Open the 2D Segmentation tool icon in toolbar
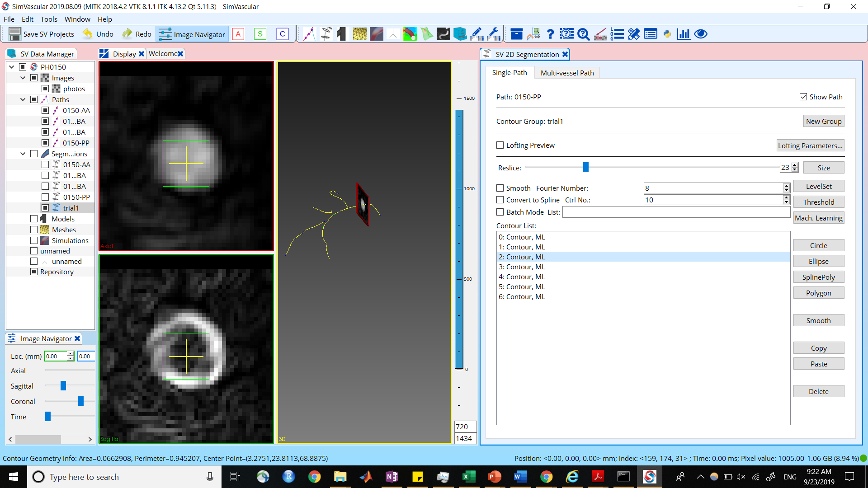Viewport: 868px width, 488px height. [326, 34]
